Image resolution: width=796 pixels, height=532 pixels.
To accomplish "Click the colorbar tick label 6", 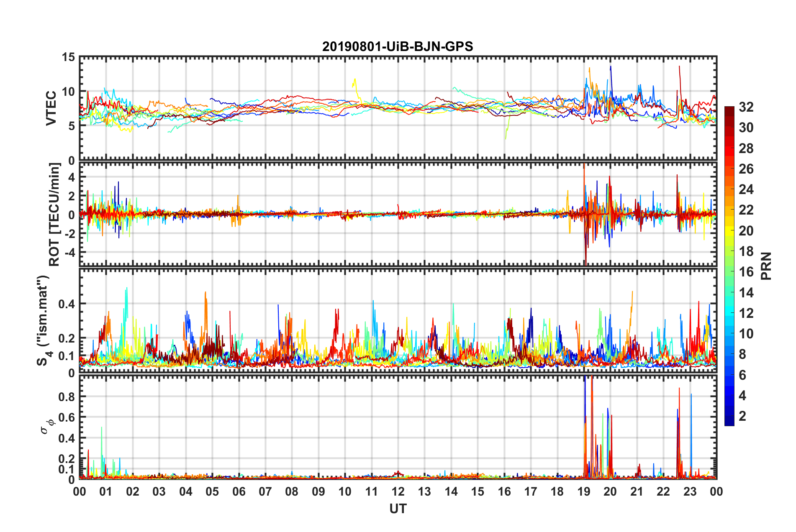I will (742, 375).
